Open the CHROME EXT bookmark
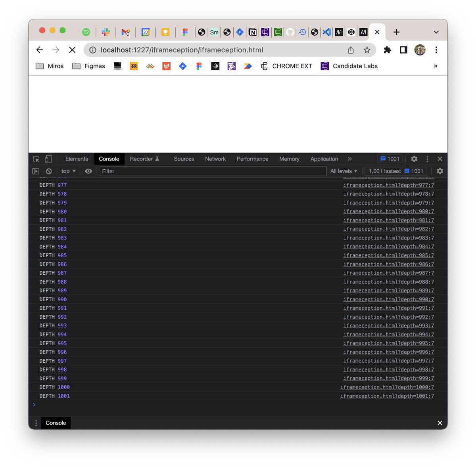Viewport: 476px width, 467px height. (286, 66)
